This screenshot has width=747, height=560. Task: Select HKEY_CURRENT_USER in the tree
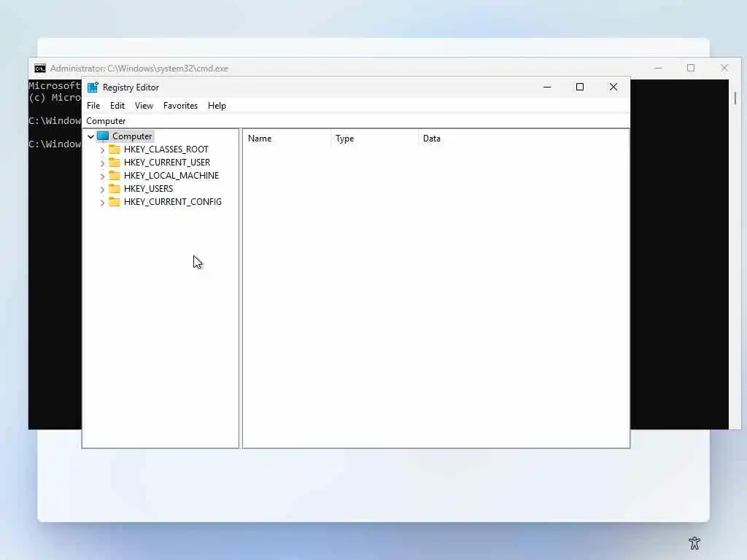coord(167,163)
